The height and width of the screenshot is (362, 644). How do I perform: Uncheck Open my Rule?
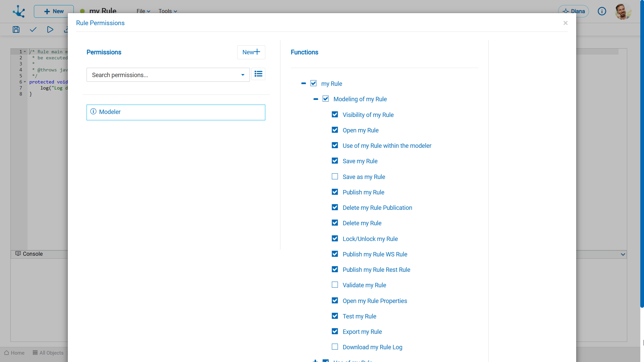pyautogui.click(x=335, y=130)
